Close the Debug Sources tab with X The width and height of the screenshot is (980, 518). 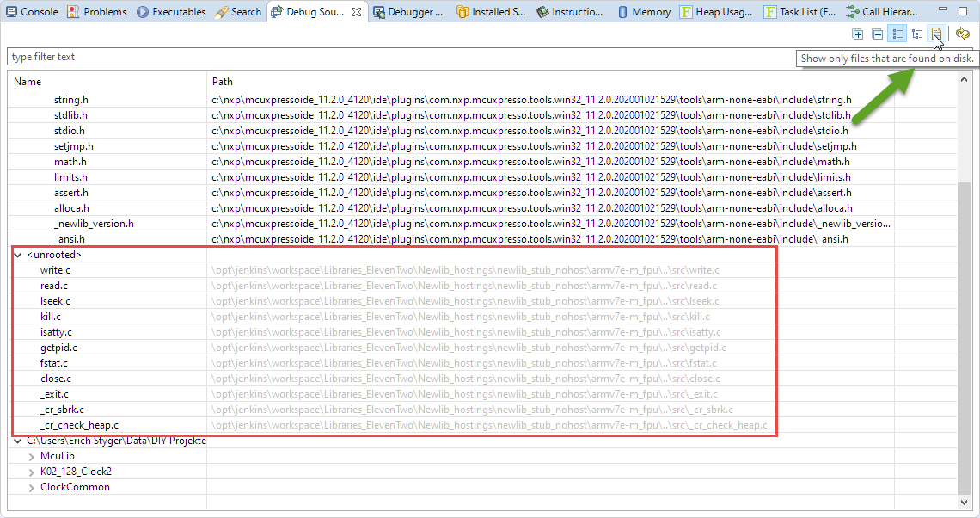357,12
